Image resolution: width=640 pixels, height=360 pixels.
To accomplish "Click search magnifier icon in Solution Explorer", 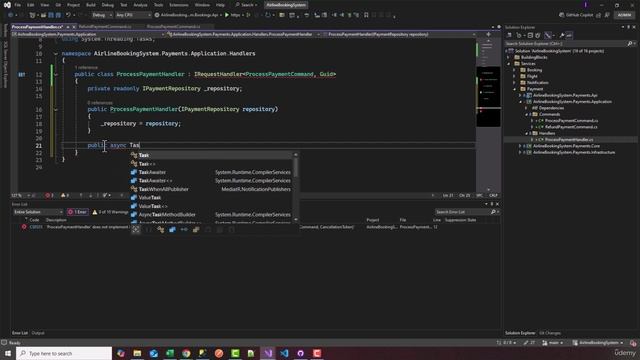I will pyautogui.click(x=629, y=43).
